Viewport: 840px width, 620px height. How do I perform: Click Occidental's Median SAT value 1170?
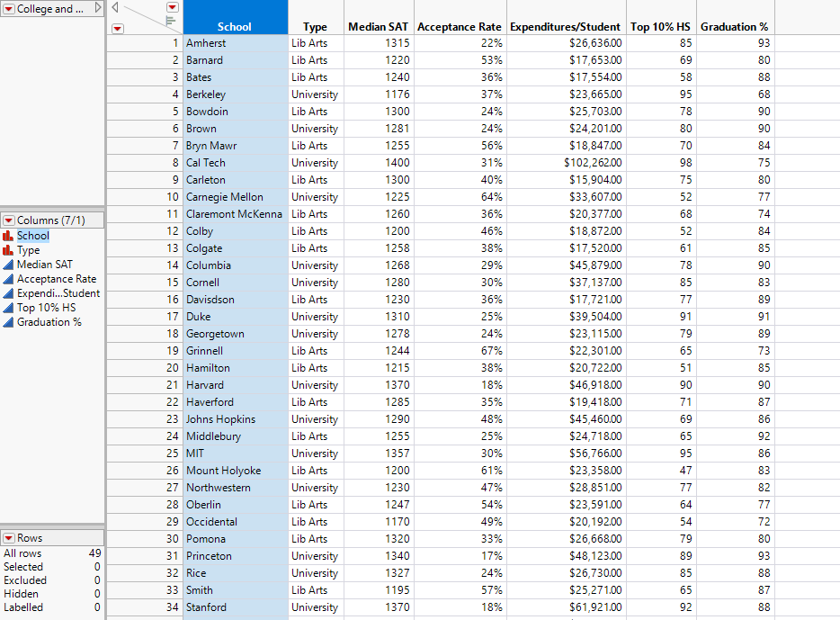click(x=379, y=522)
